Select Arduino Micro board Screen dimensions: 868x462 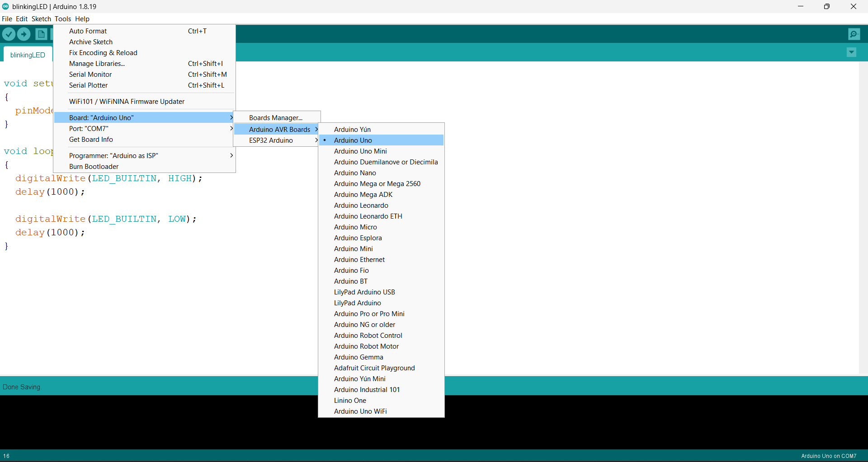[381, 227]
